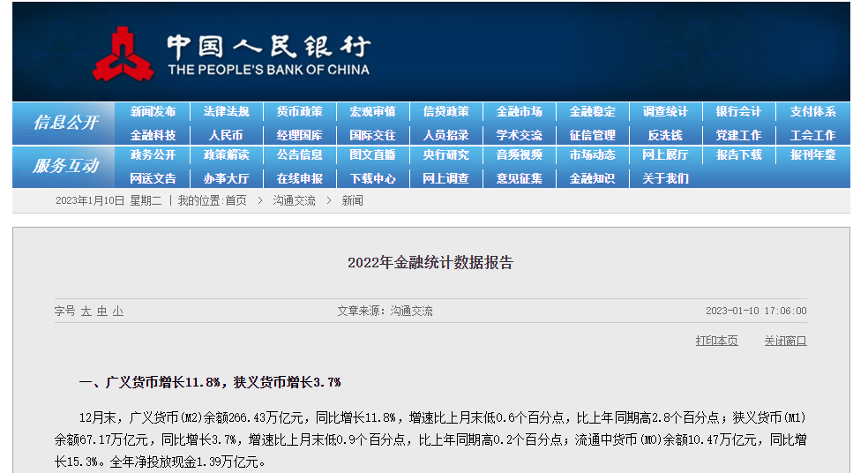
Task: Select 报刊年鉴 menu item
Action: (812, 154)
